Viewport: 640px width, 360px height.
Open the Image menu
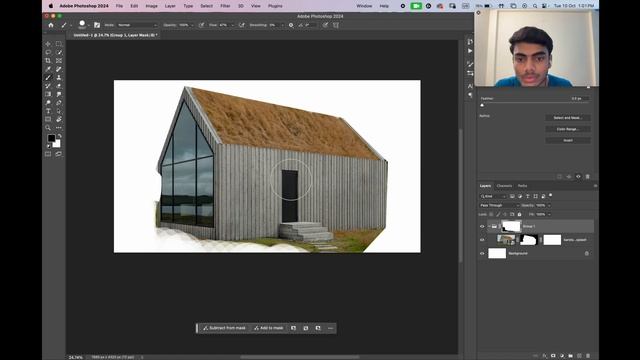pyautogui.click(x=151, y=6)
